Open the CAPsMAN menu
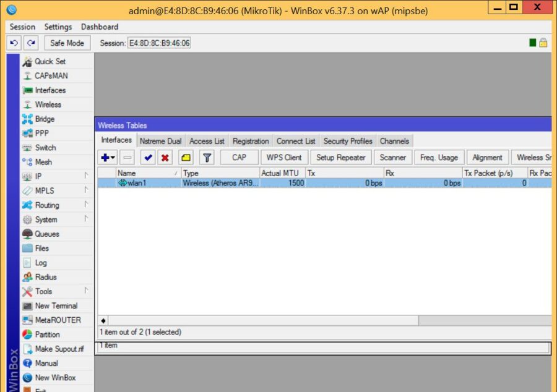The height and width of the screenshot is (392, 557). [x=57, y=75]
